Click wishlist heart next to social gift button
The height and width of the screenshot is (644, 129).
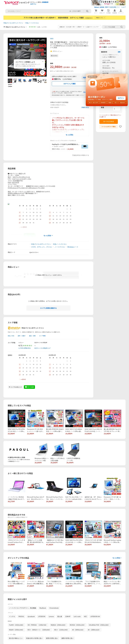[x=120, y=127]
